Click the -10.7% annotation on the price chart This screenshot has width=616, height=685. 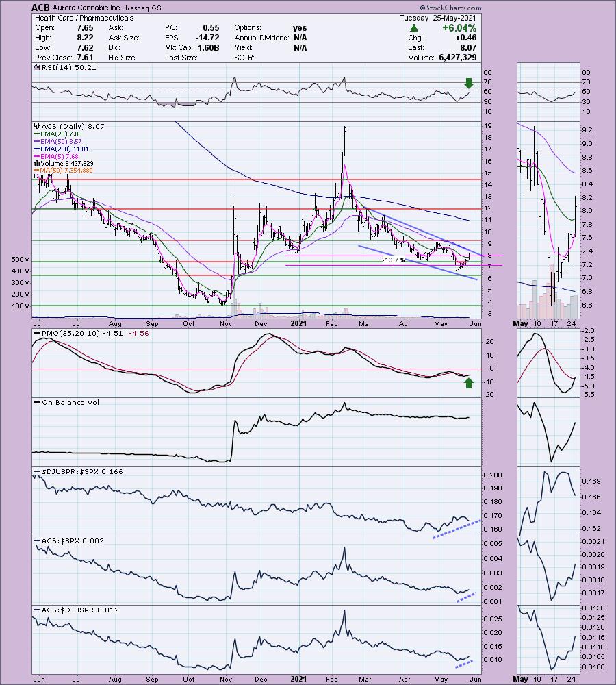point(394,260)
